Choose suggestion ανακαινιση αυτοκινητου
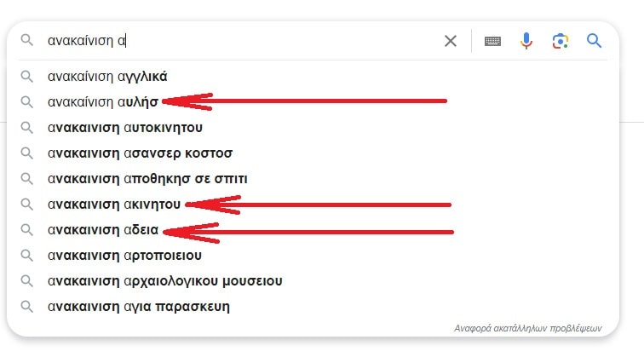644x363 pixels. click(125, 128)
